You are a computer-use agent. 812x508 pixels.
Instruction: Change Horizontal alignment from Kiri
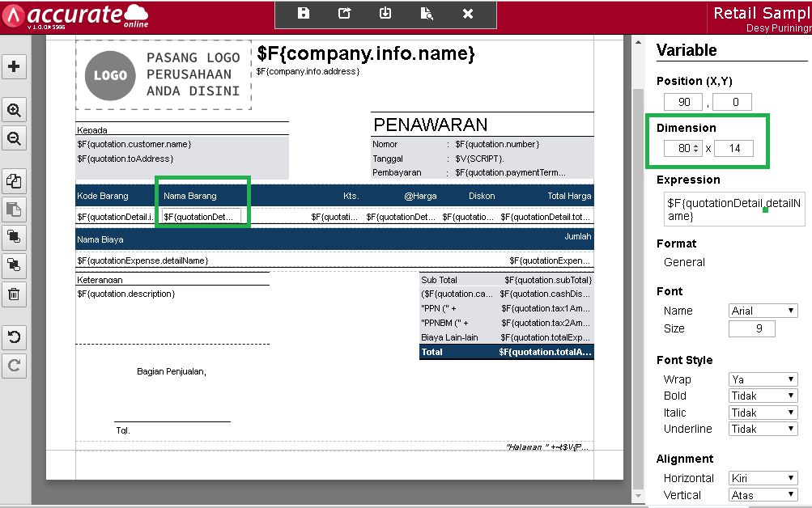pos(762,478)
